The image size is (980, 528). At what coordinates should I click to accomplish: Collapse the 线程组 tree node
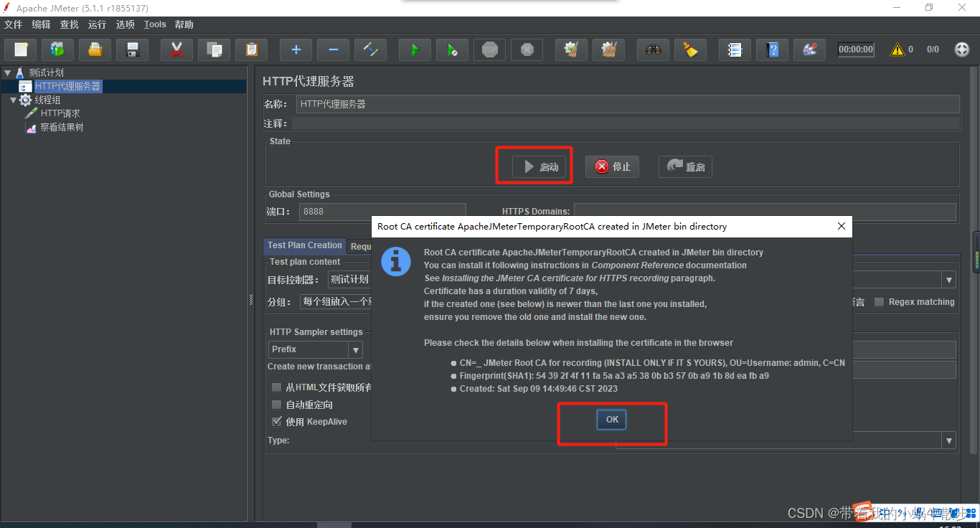(x=14, y=100)
